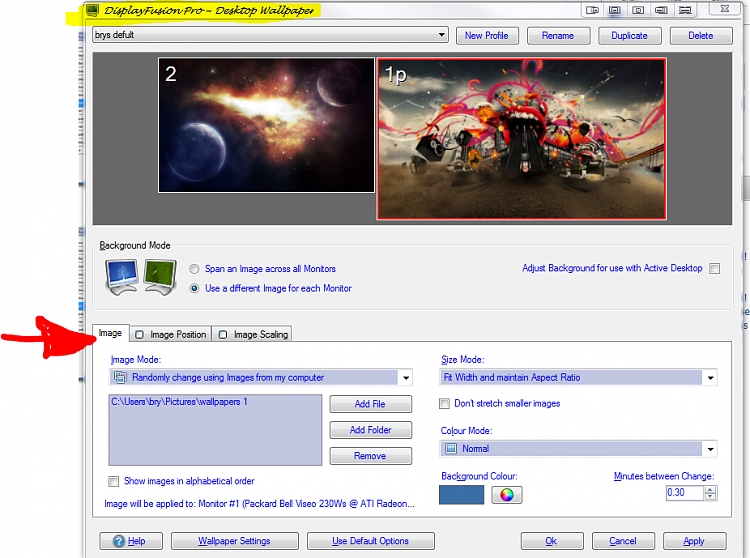Viewport: 750px width, 558px height.
Task: Click the green monitor icon under Background Mode
Action: click(160, 277)
